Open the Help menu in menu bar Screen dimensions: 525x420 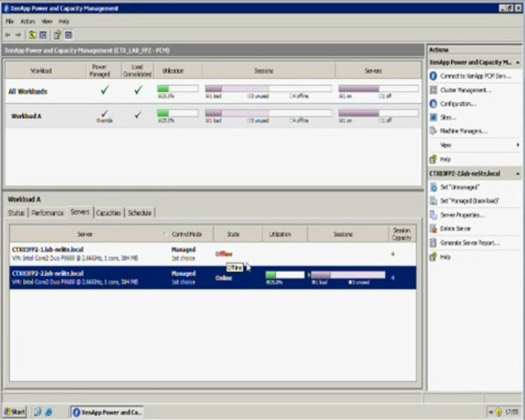pos(64,22)
